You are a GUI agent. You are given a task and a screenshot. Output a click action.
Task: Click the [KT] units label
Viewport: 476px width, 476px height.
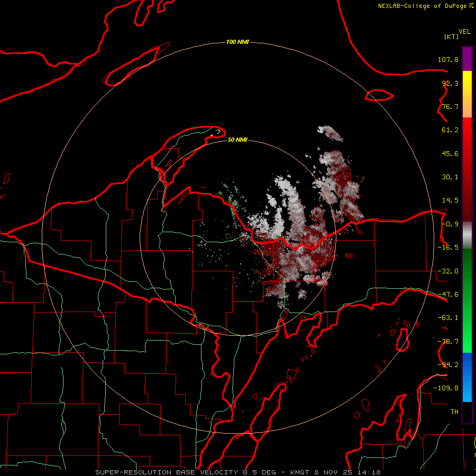pyautogui.click(x=452, y=36)
